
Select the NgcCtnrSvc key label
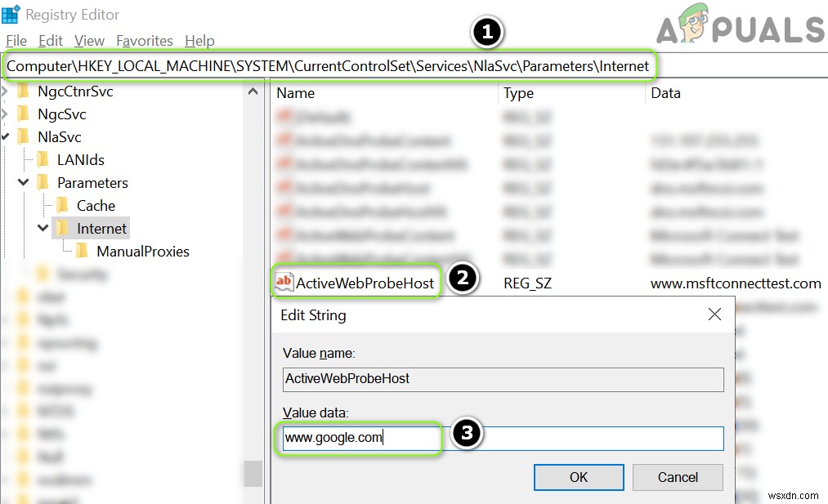75,91
